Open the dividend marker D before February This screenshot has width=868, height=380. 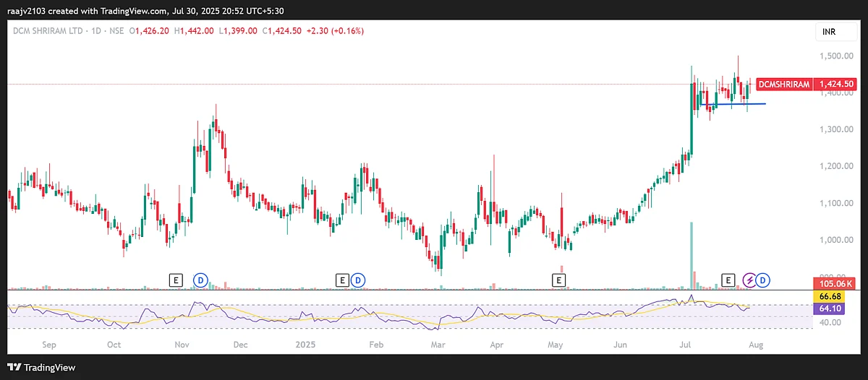(x=357, y=279)
